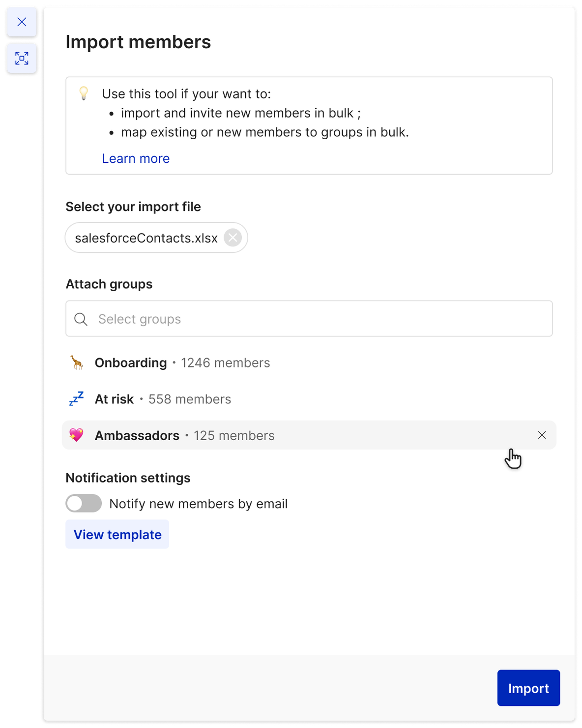The width and height of the screenshot is (582, 728).
Task: Click the sparkling heart Ambassadors icon
Action: pos(76,435)
